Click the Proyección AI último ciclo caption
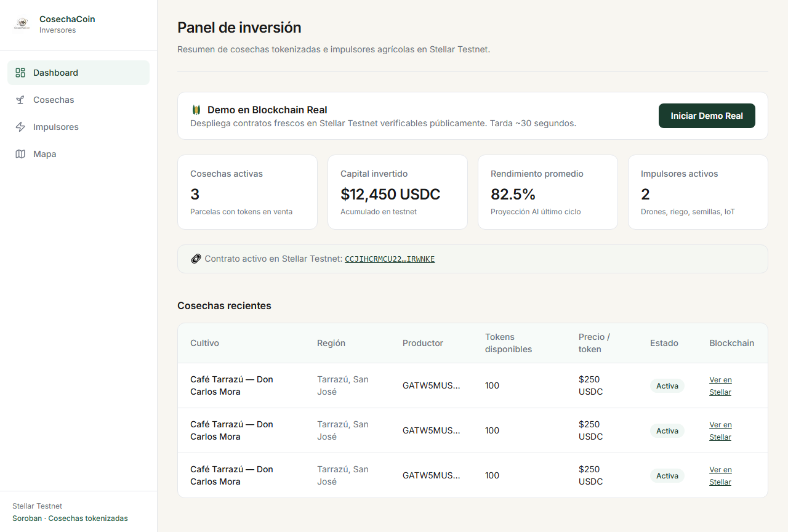Image resolution: width=788 pixels, height=532 pixels. coord(536,212)
